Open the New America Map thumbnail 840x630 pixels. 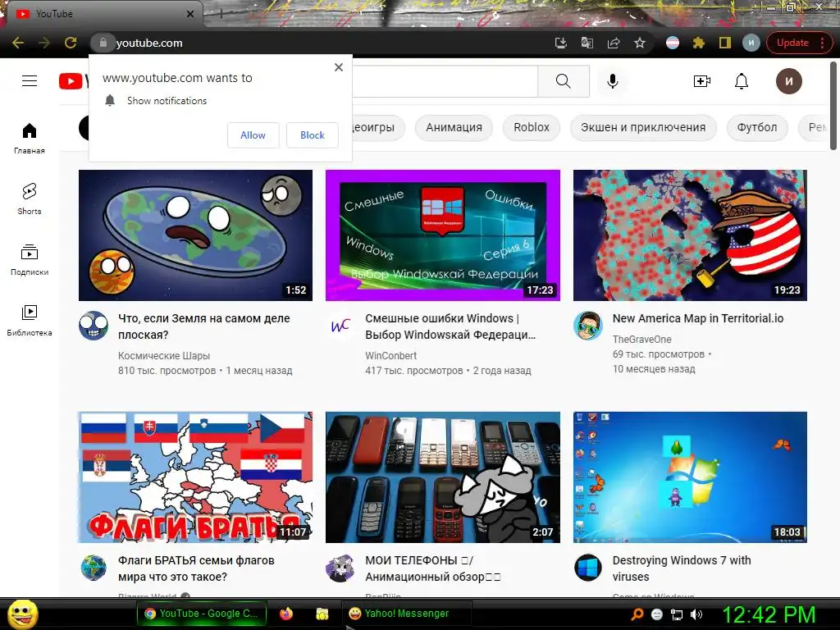[690, 235]
